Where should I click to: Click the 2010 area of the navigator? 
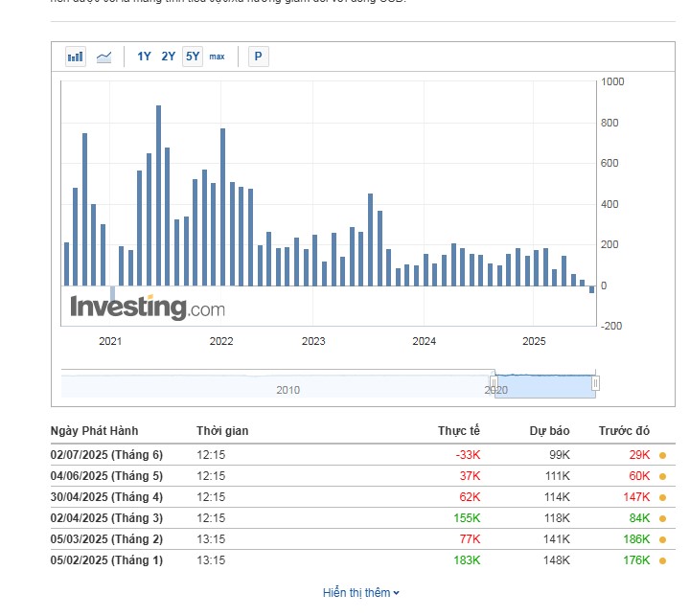pyautogui.click(x=287, y=390)
